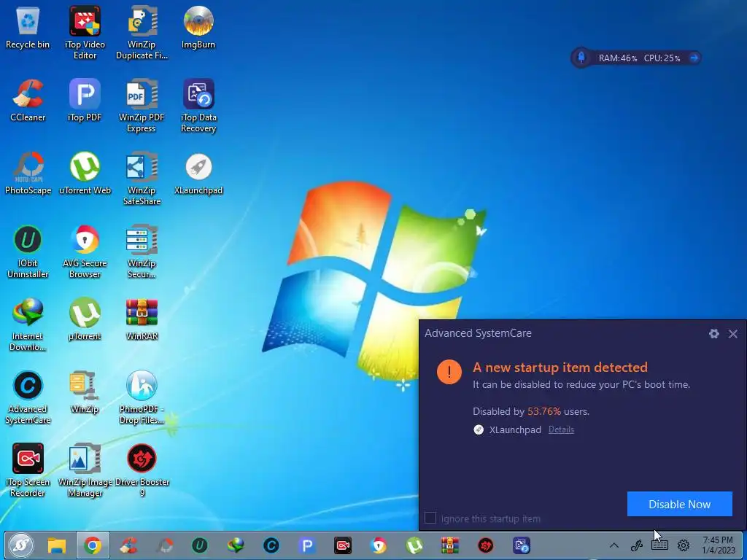The height and width of the screenshot is (560, 747).
Task: Show hidden tray icons chevron
Action: pos(614,545)
